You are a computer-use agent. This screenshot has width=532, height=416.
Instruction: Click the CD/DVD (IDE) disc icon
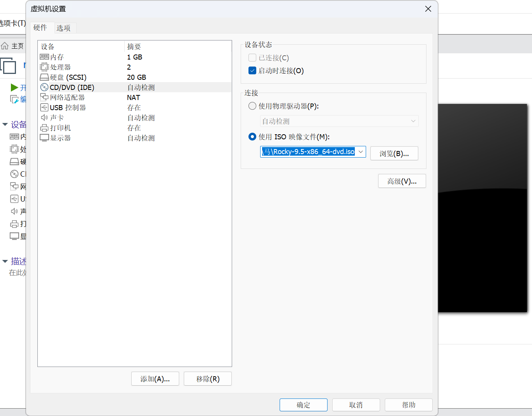tap(44, 88)
